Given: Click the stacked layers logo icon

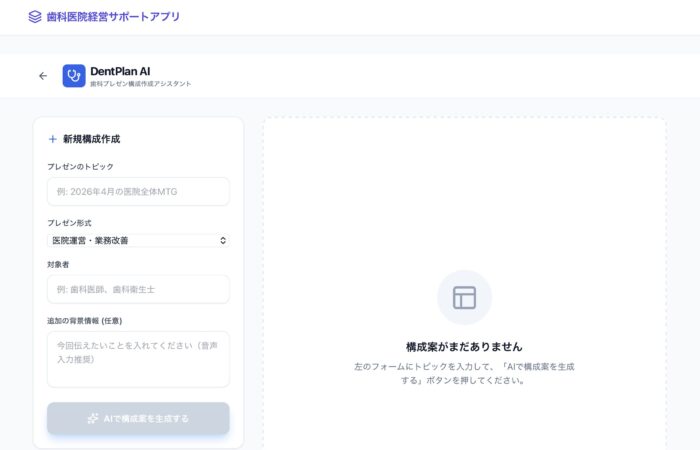Looking at the screenshot, I should coord(35,17).
